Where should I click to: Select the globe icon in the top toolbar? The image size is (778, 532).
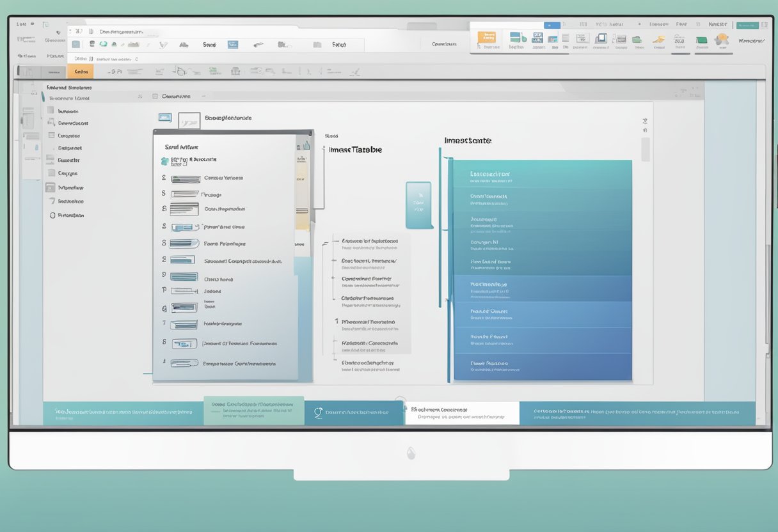click(x=102, y=43)
